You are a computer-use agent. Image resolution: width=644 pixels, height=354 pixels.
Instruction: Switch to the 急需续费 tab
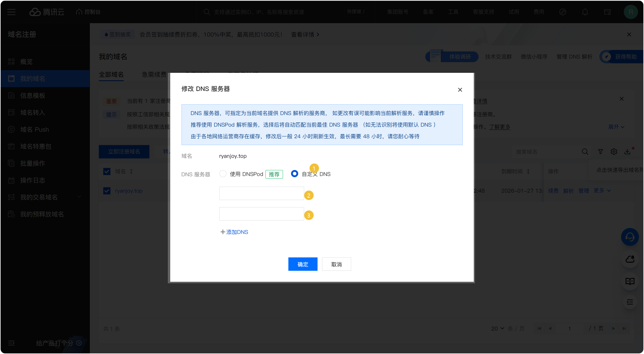tap(154, 75)
